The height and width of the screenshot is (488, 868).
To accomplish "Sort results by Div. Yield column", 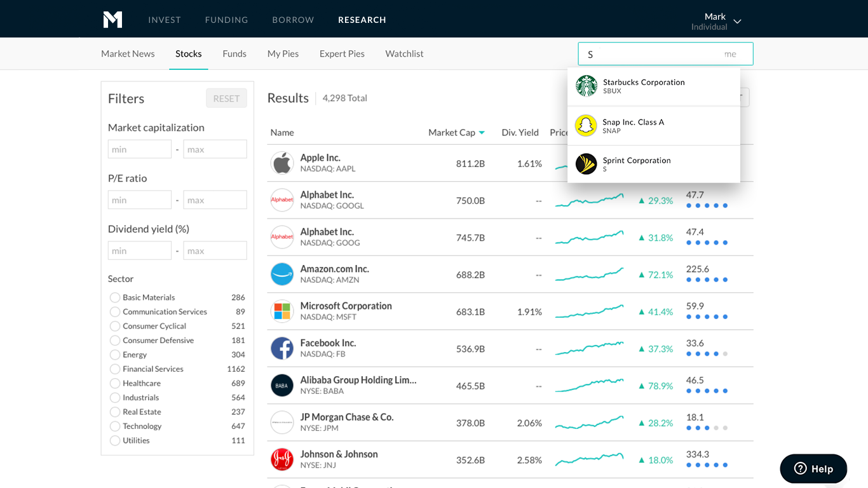I will pyautogui.click(x=520, y=132).
